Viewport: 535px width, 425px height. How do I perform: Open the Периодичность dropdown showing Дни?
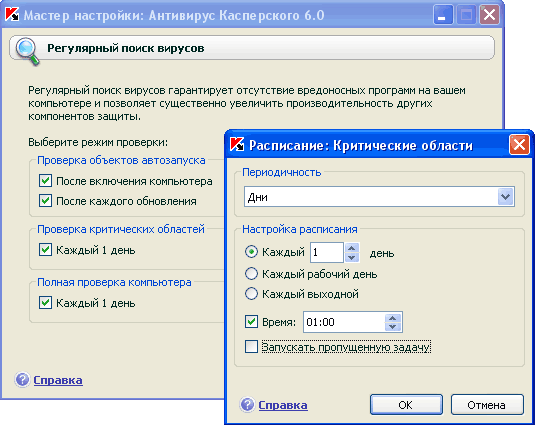(379, 197)
